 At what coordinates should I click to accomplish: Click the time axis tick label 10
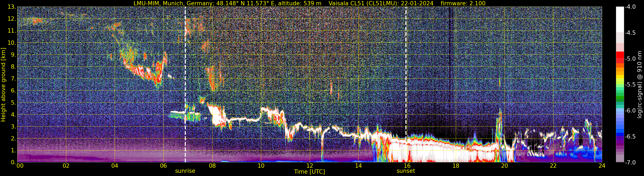click(261, 166)
